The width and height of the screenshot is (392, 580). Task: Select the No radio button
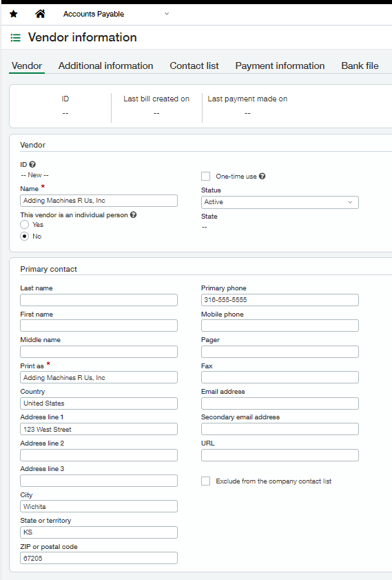24,236
